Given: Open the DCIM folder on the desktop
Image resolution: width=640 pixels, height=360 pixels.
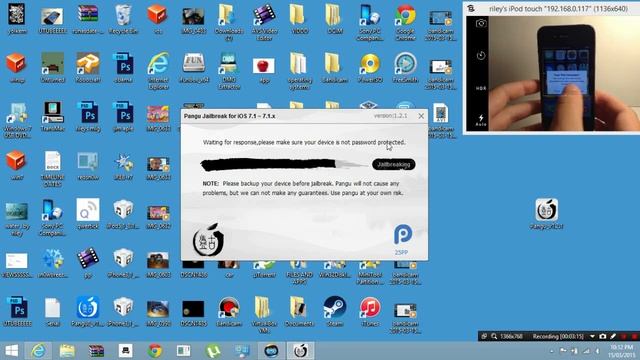Looking at the screenshot, I should coord(334,20).
